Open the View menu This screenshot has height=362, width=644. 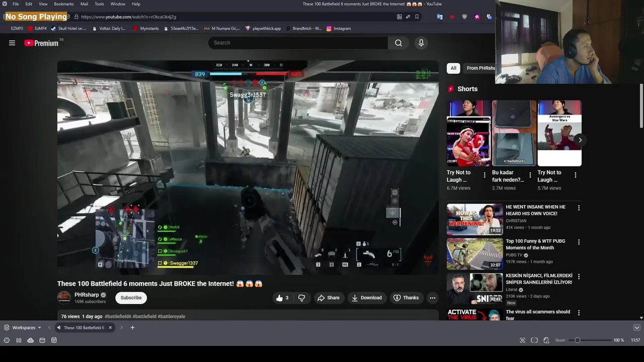click(43, 4)
